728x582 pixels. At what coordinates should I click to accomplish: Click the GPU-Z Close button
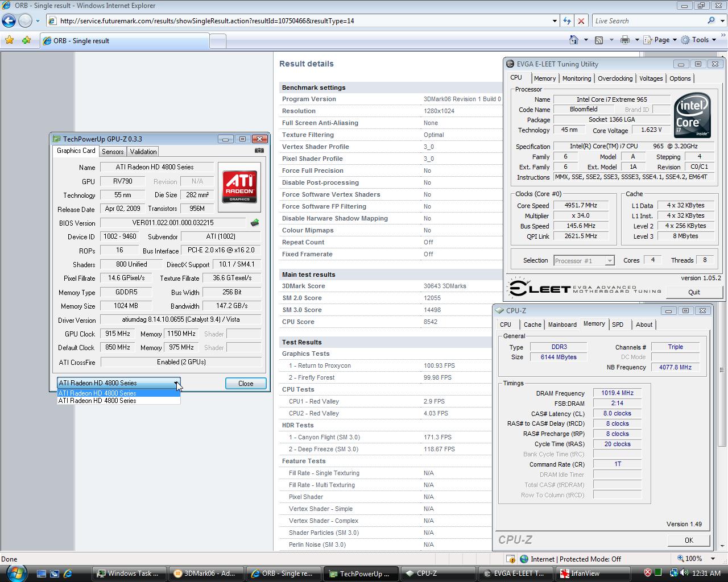coord(246,384)
